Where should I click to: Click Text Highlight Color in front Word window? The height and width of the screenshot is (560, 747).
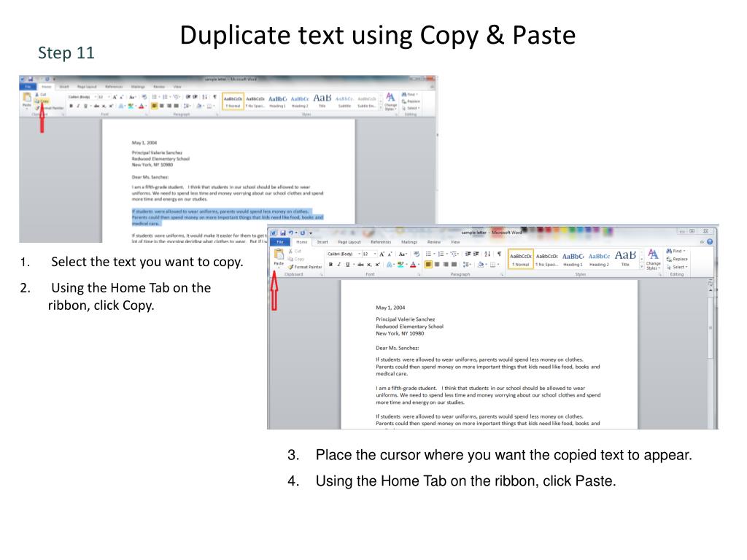pyautogui.click(x=400, y=264)
